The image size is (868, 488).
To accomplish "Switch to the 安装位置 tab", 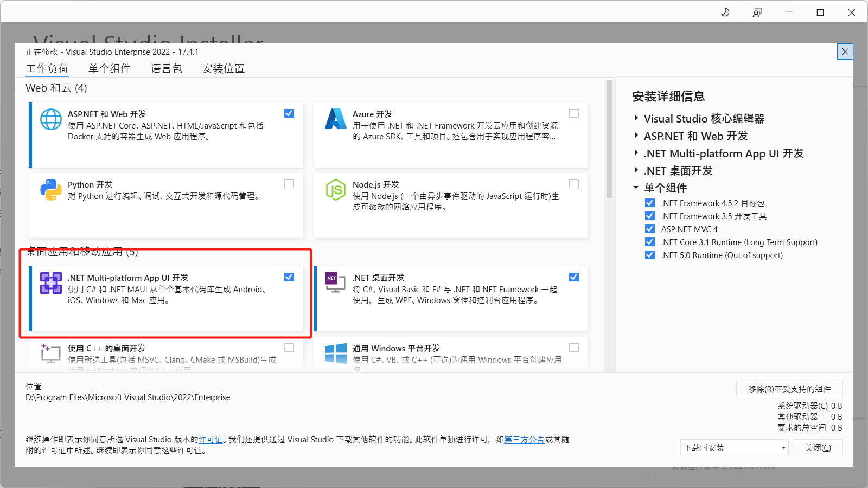I will pos(224,69).
